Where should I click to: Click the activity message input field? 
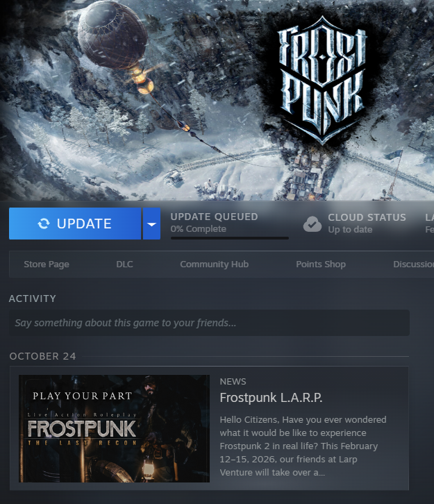click(x=209, y=323)
